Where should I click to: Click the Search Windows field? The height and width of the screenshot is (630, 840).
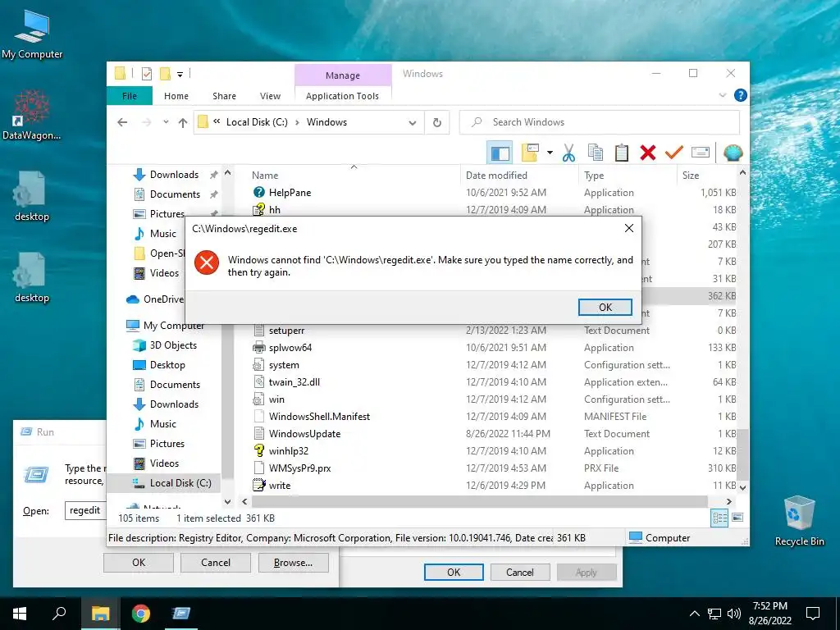click(600, 122)
